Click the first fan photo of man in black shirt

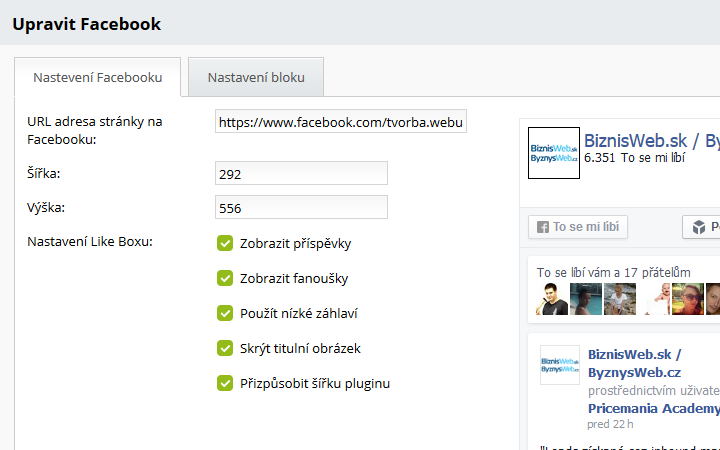(552, 299)
